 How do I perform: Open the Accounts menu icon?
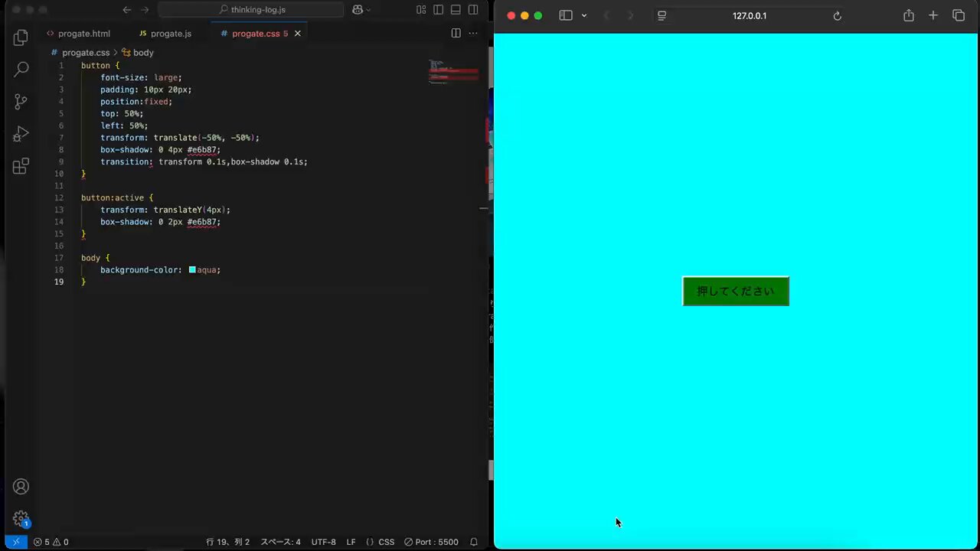[21, 487]
